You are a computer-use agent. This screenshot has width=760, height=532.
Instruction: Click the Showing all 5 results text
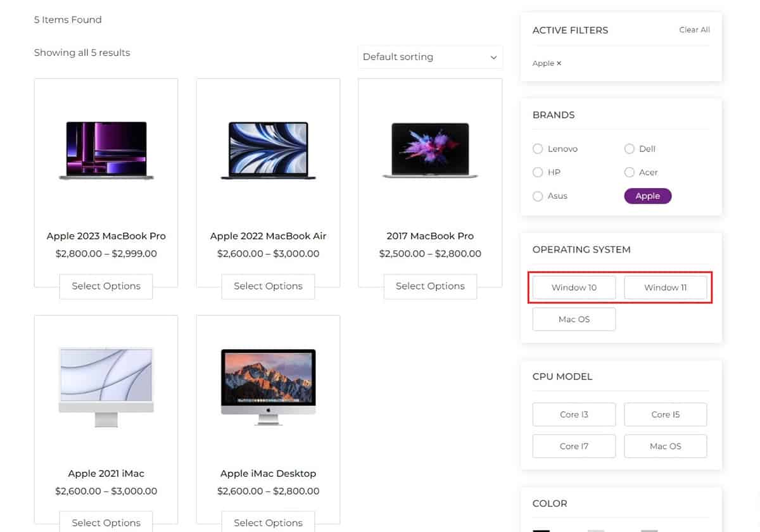[82, 53]
